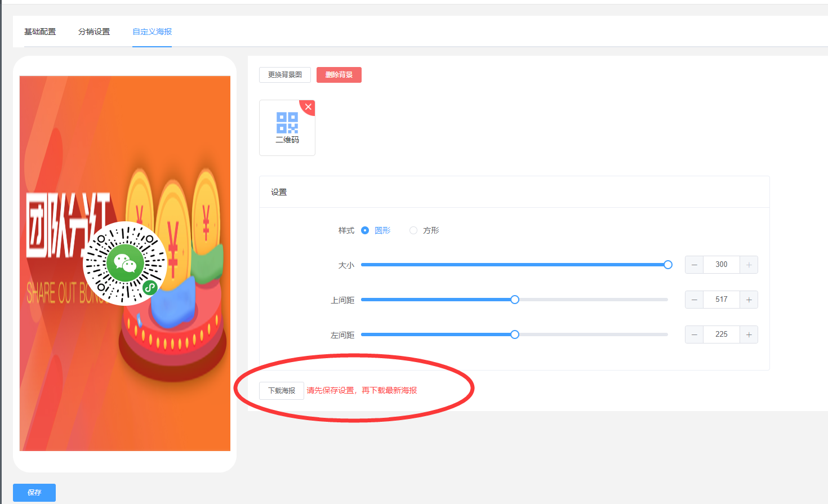Decrease 大小 size with minus button
Image resolution: width=828 pixels, height=504 pixels.
click(694, 265)
